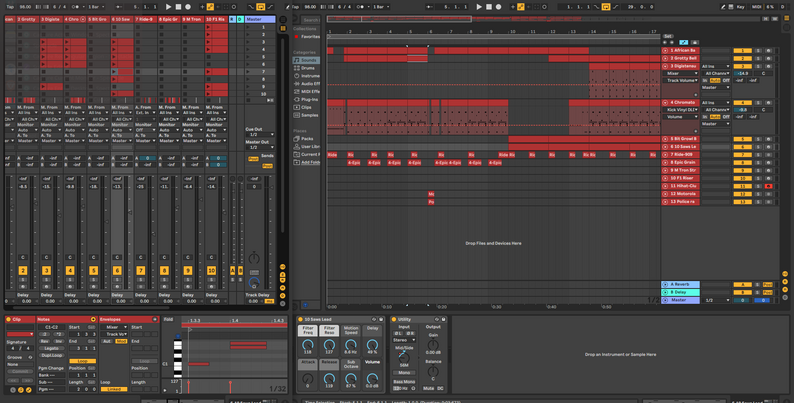
Task: Open Packs under Places in browser
Action: pyautogui.click(x=305, y=139)
